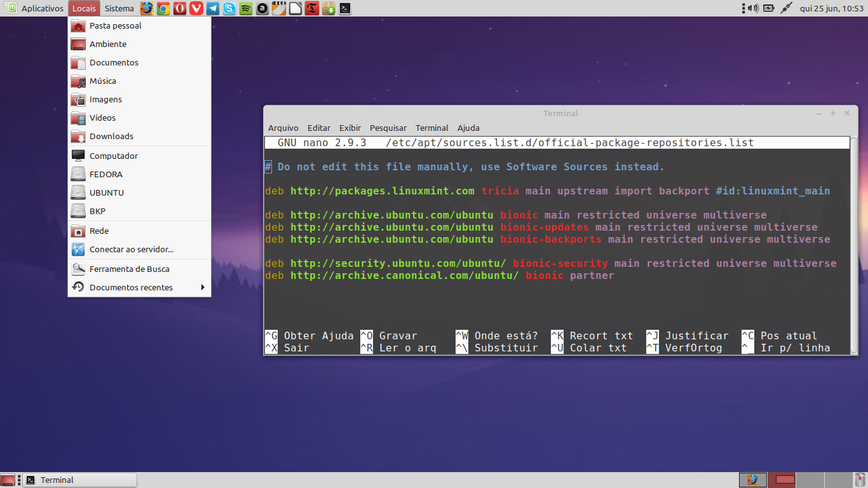Screen dimensions: 868x488
Task: Click the battery power indicator
Action: pos(770,8)
